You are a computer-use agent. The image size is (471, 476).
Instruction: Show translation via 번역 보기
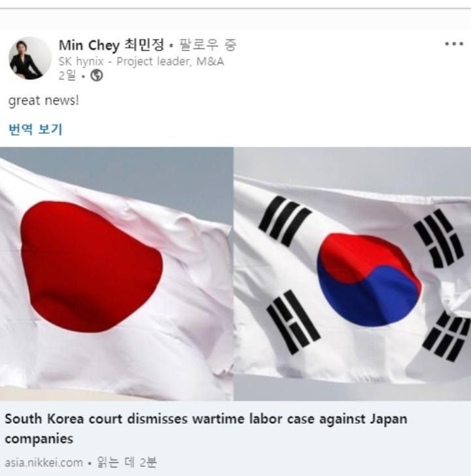pyautogui.click(x=35, y=129)
